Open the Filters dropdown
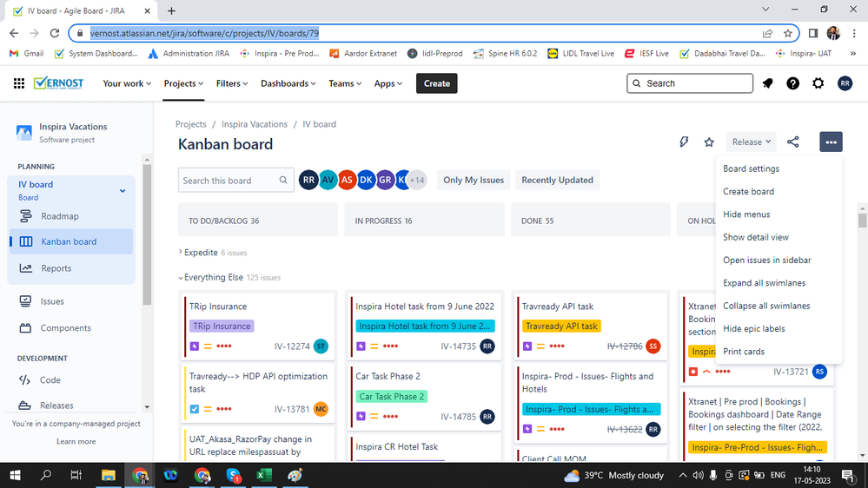The width and height of the screenshot is (868, 488). pyautogui.click(x=232, y=83)
